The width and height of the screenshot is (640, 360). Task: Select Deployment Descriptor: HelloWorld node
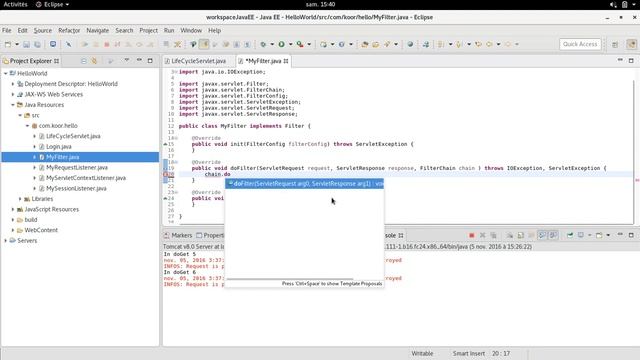tap(71, 84)
